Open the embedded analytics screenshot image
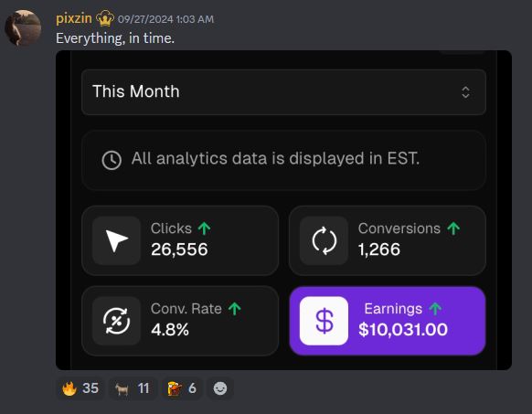Viewport: 532px width, 414px height. (x=283, y=210)
